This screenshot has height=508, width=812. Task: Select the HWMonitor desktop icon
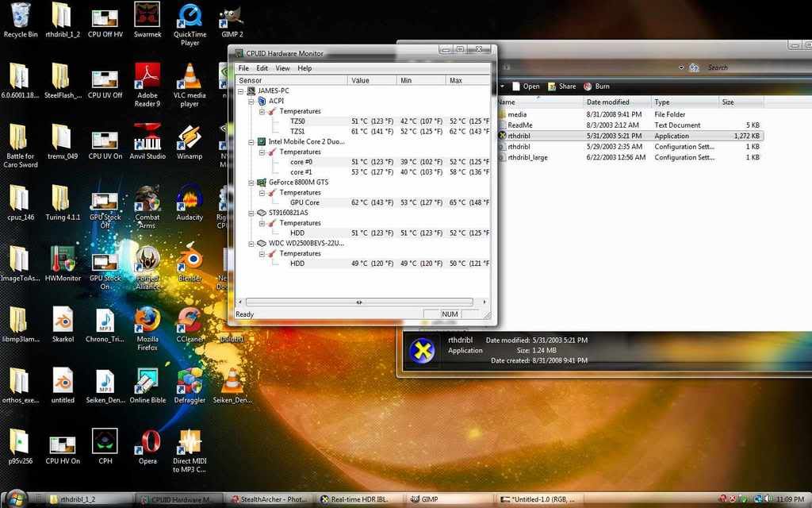(x=63, y=264)
